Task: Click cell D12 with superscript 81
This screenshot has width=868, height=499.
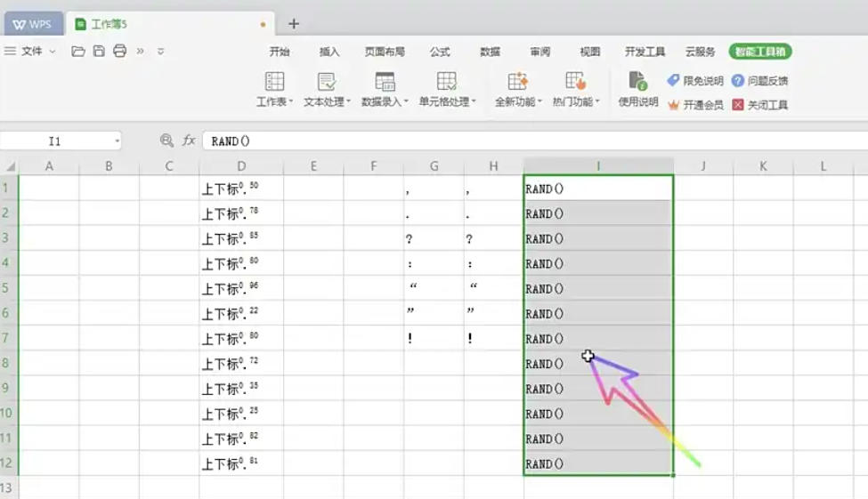Action: pyautogui.click(x=241, y=463)
